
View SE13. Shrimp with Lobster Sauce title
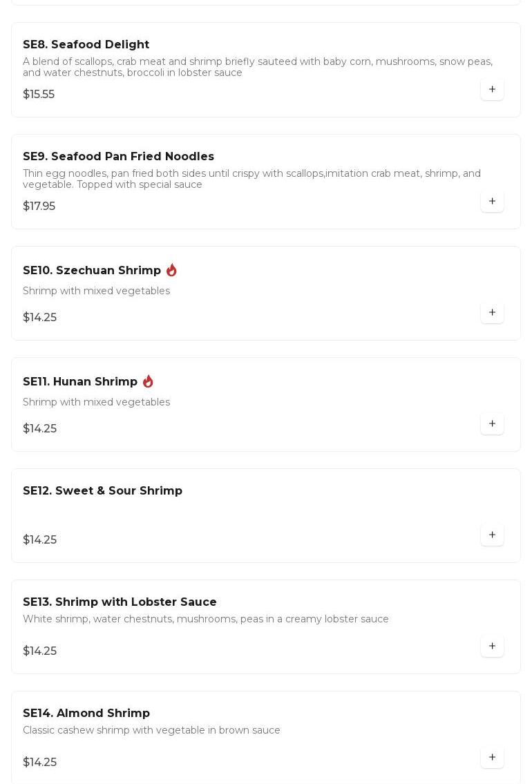tap(120, 602)
